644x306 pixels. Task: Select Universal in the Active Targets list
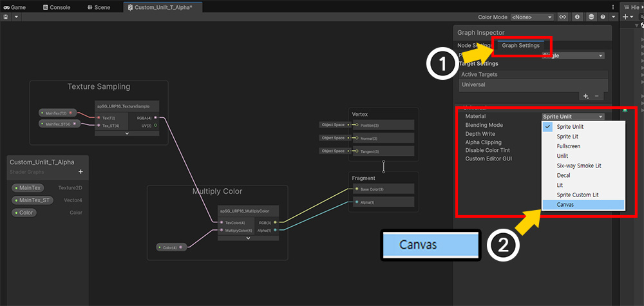[x=533, y=85]
